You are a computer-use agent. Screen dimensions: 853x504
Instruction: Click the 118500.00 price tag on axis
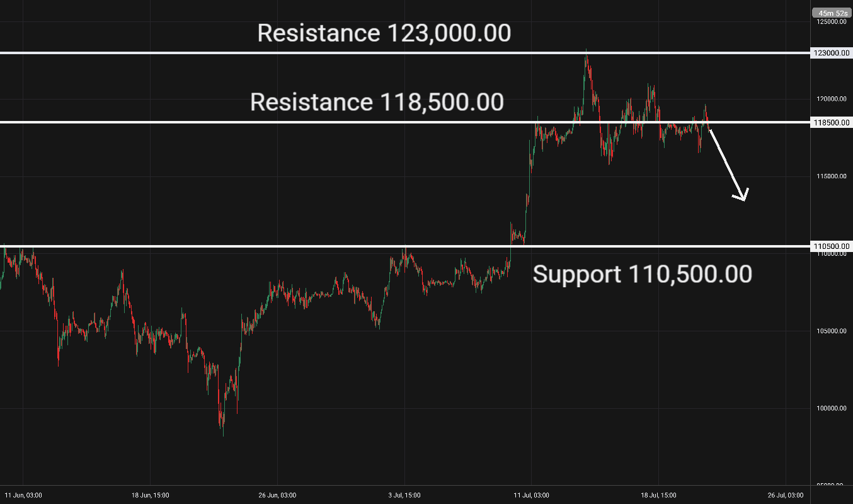(x=831, y=122)
